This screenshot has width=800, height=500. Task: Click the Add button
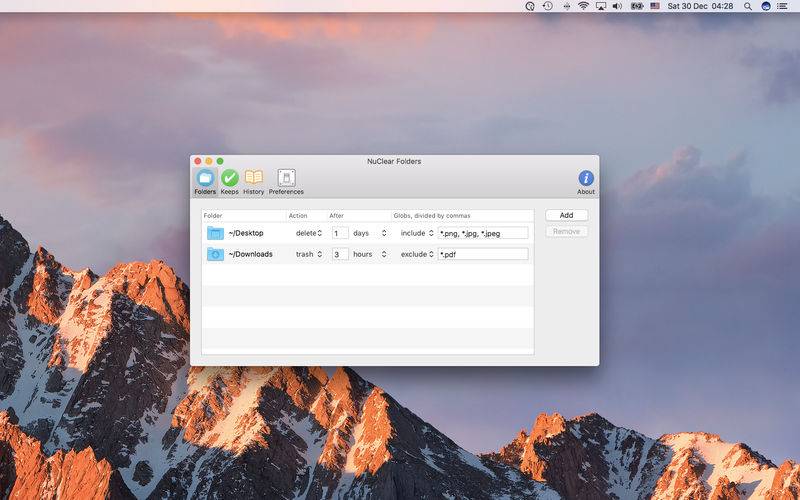[566, 215]
